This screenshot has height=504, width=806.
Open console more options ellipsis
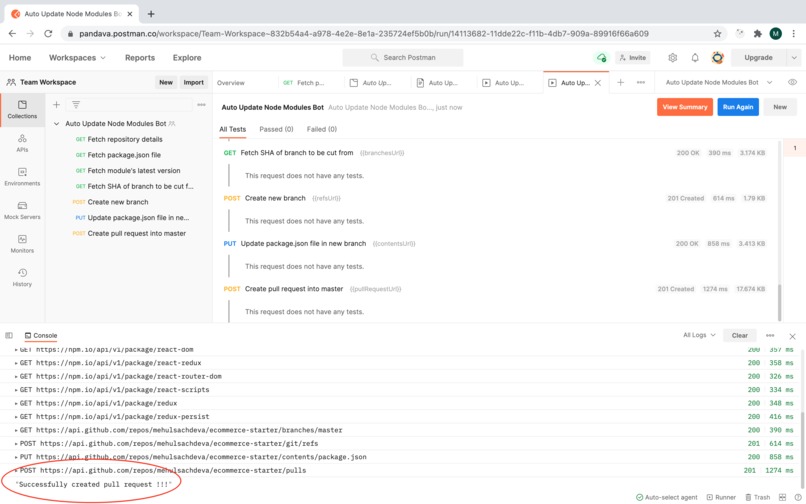coord(770,335)
